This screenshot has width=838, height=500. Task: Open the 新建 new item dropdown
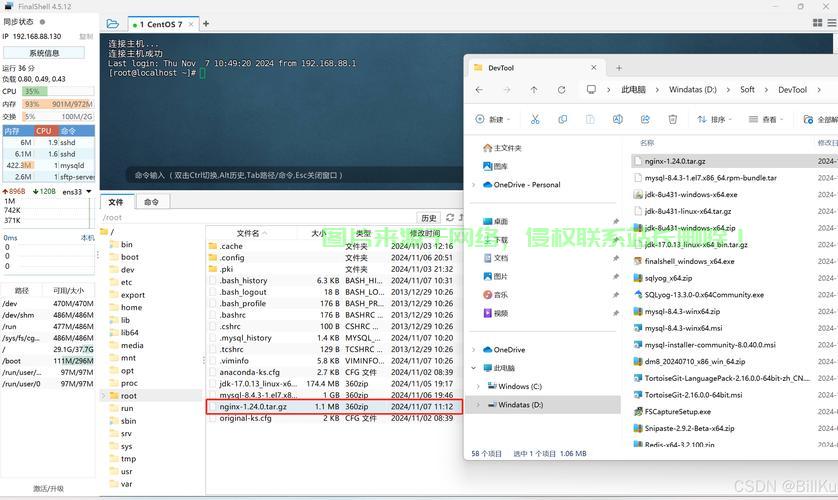click(494, 119)
